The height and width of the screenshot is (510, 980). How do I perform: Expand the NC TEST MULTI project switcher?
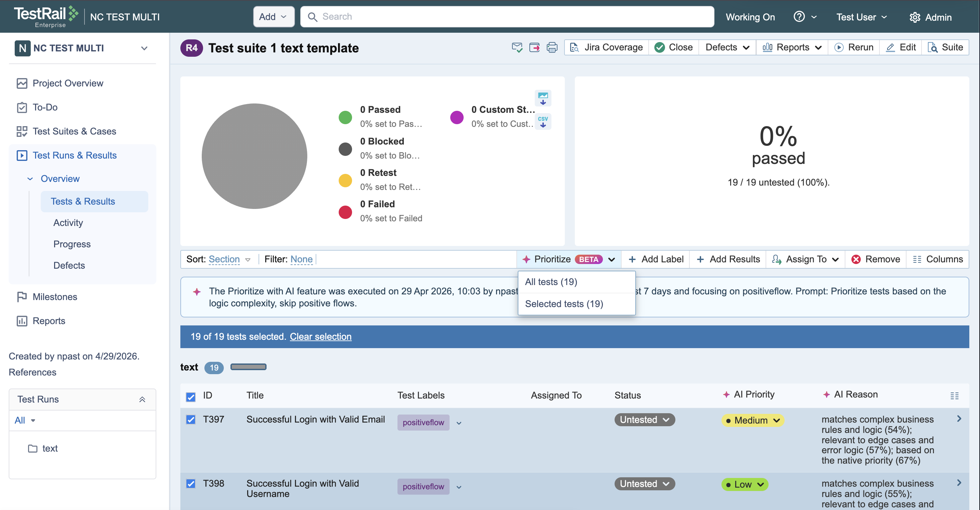click(x=144, y=48)
